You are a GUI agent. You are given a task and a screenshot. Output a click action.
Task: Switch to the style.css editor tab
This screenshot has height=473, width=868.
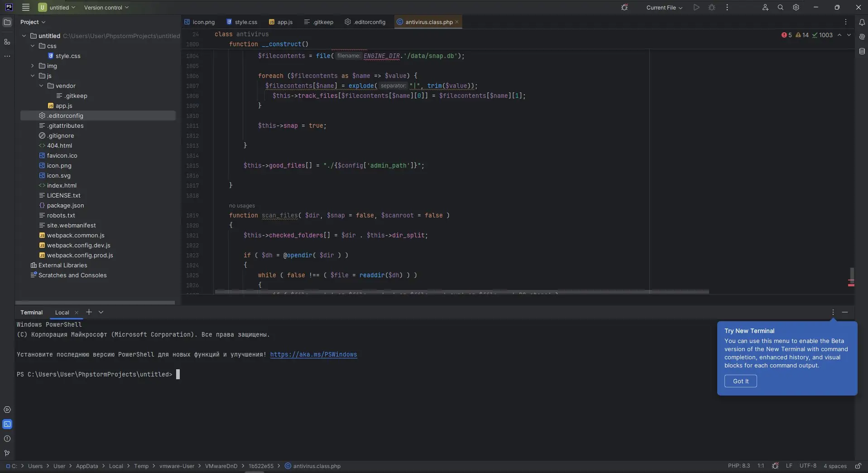(245, 22)
